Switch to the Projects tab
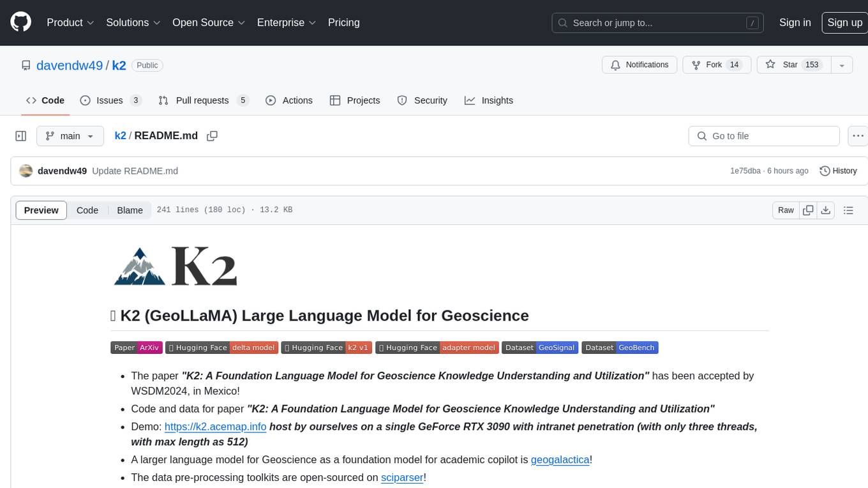868x488 pixels. 355,100
